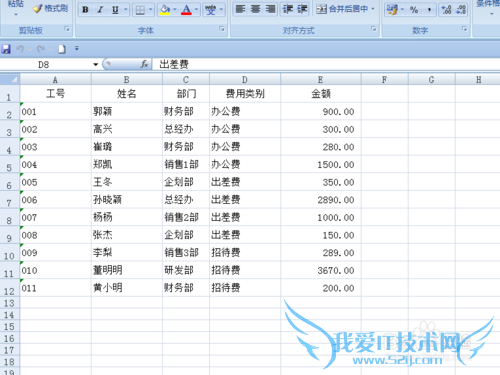This screenshot has width=500, height=375.
Task: Apply cell borders icon
Action: [140, 10]
